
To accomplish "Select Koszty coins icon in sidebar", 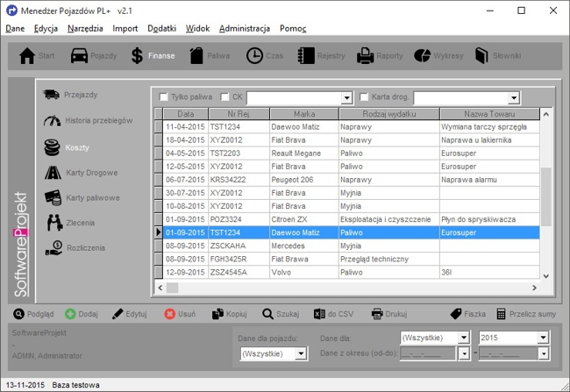I will [52, 147].
